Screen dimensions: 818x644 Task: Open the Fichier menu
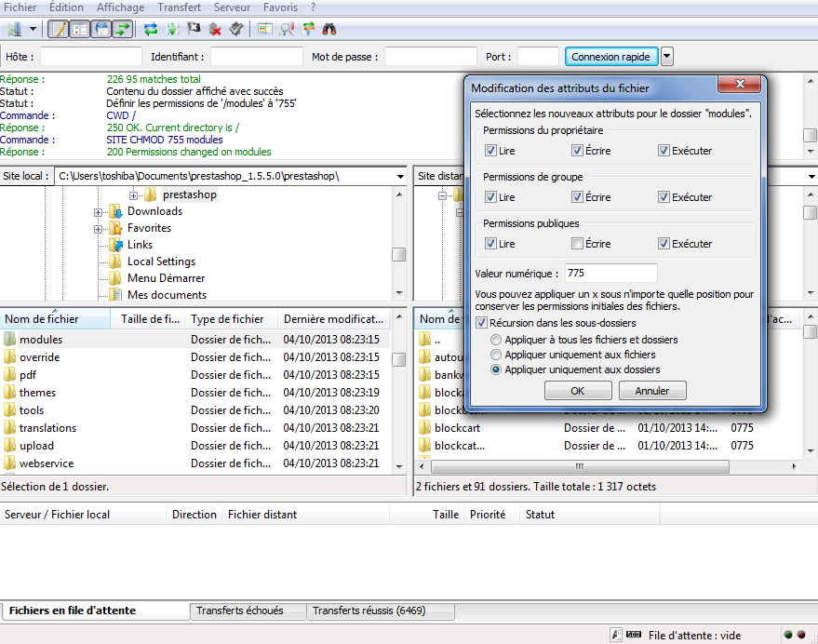coord(20,7)
